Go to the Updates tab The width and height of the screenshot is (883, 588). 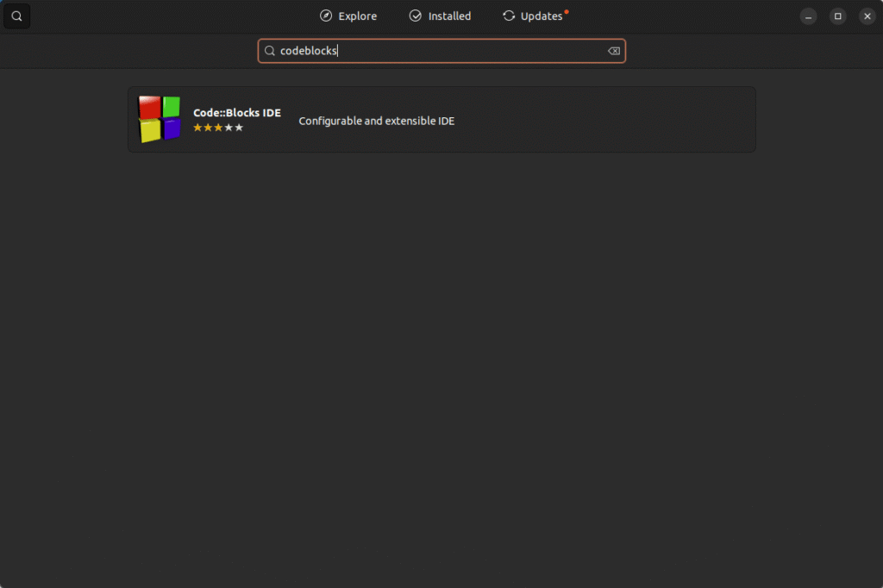pyautogui.click(x=535, y=16)
